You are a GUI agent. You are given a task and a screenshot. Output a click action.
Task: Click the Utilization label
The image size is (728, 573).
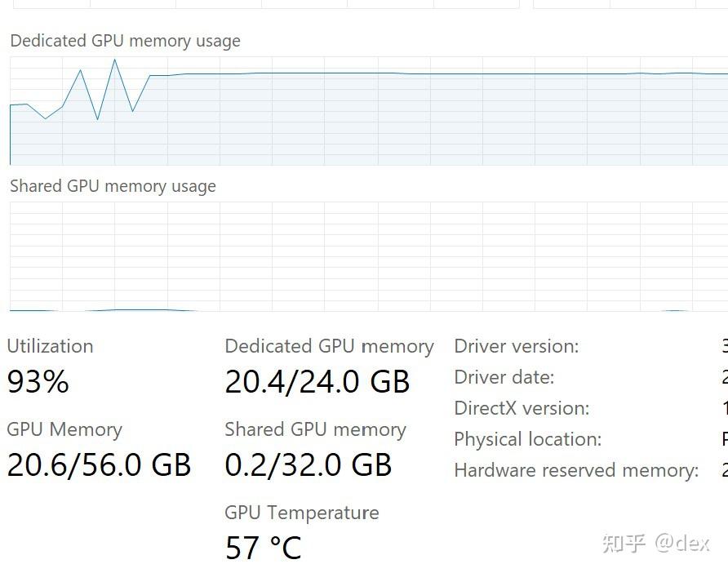pyautogui.click(x=50, y=346)
